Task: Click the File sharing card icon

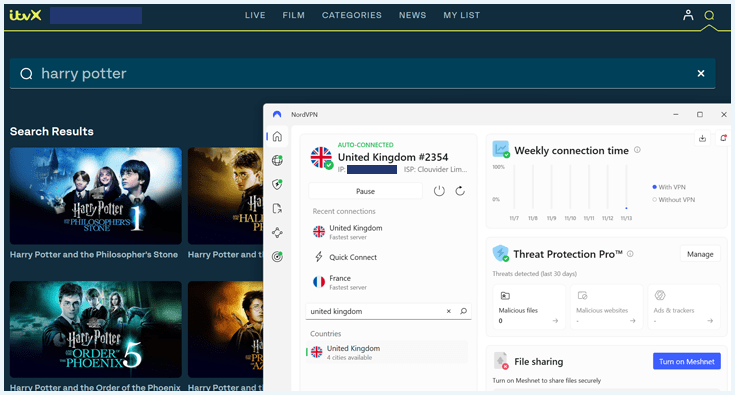Action: 501,361
